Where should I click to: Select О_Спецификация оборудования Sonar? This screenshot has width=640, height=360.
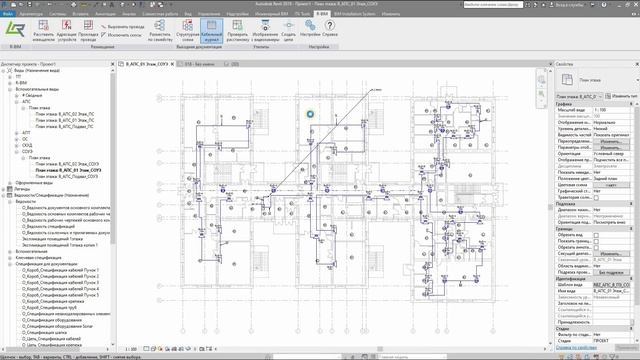click(58, 327)
